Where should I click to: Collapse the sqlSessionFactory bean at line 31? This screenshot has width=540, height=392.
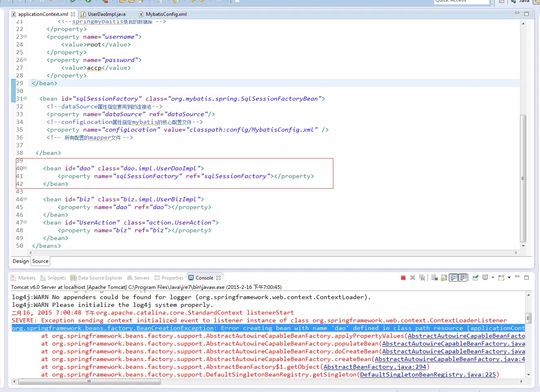point(25,99)
